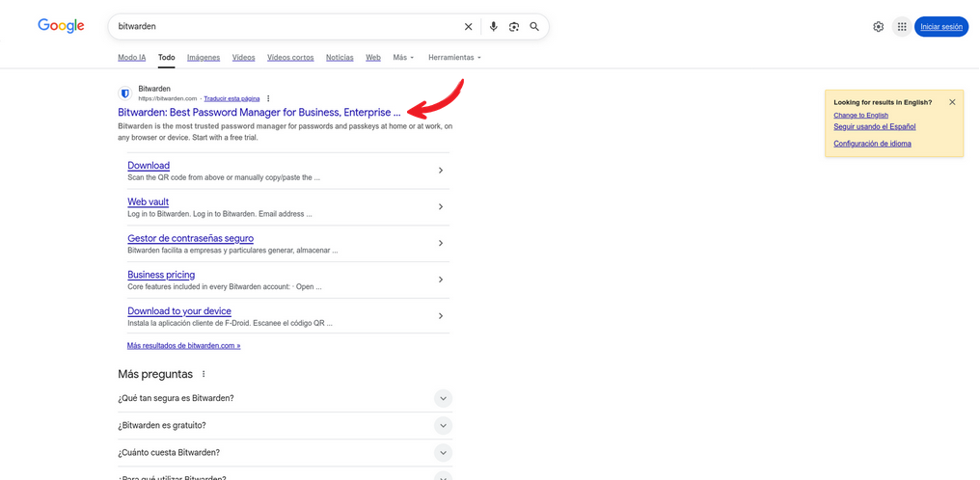This screenshot has height=480, width=980.
Task: Switch to the Noticias tab
Action: click(340, 58)
